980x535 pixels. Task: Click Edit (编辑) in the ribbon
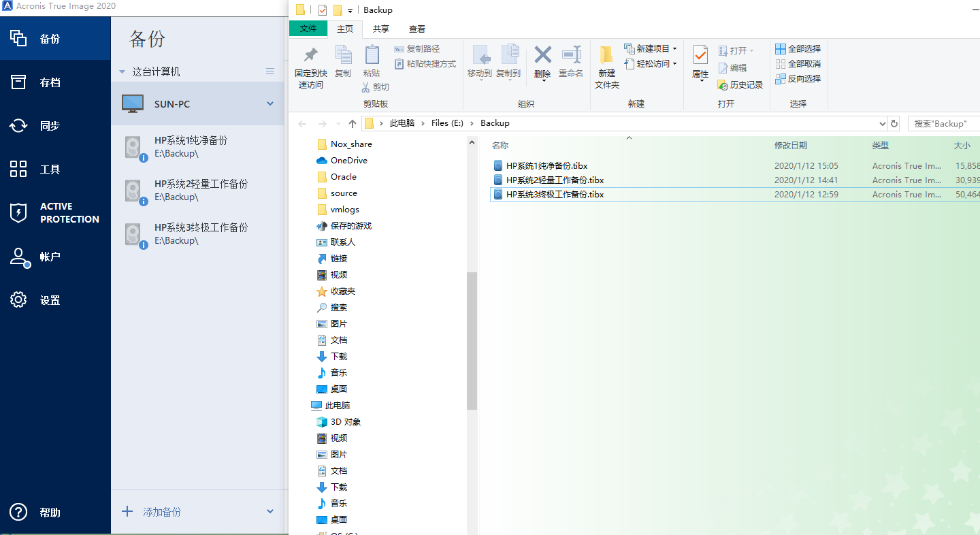pyautogui.click(x=732, y=68)
